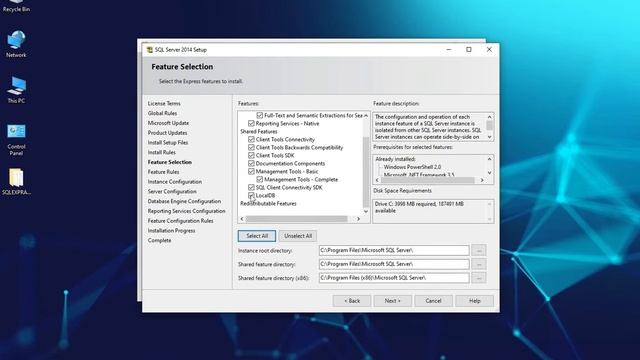Image resolution: width=640 pixels, height=360 pixels.
Task: Cancel the SQL Server setup
Action: click(x=433, y=301)
